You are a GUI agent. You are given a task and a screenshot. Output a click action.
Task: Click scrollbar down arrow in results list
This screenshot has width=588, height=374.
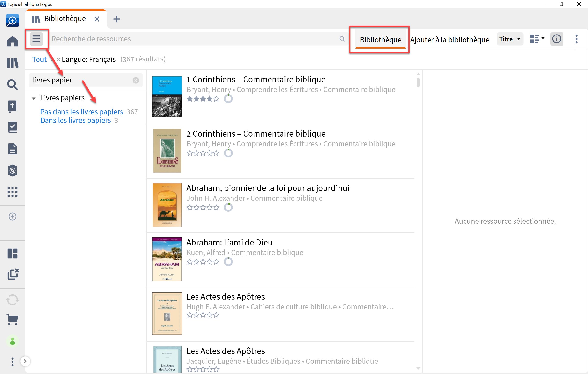coord(418,368)
